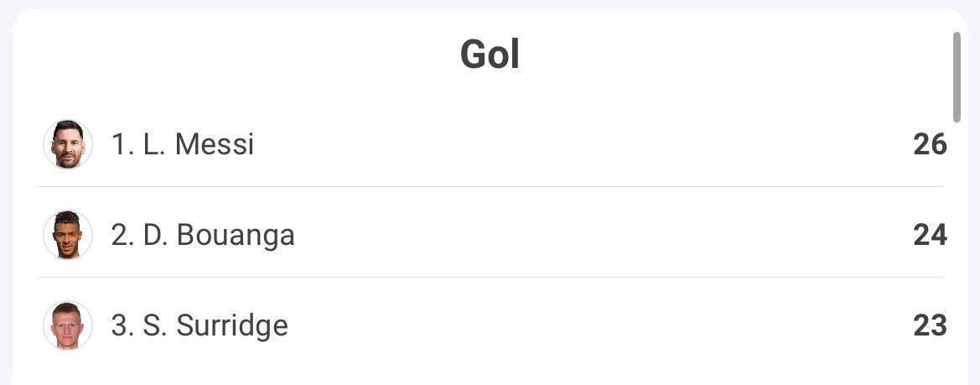Click the rank number 1 before Messi
Screen dimensions: 980x385
(x=121, y=144)
